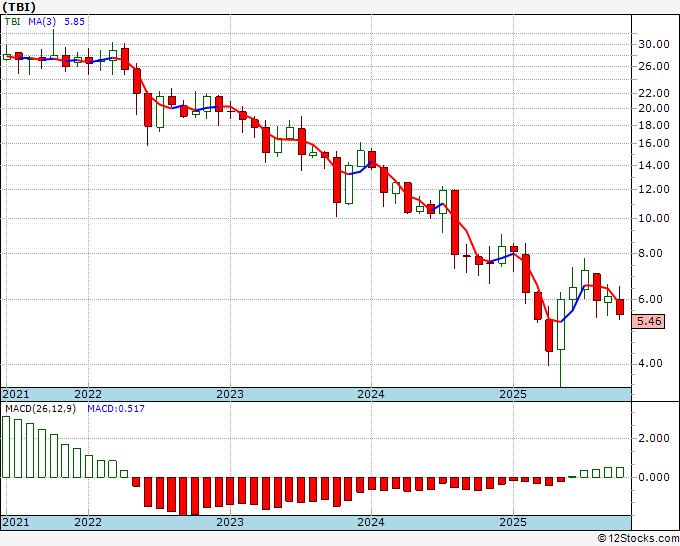Viewport: 680px width, 546px height.
Task: Click the 5.85 moving average value
Action: (75, 21)
